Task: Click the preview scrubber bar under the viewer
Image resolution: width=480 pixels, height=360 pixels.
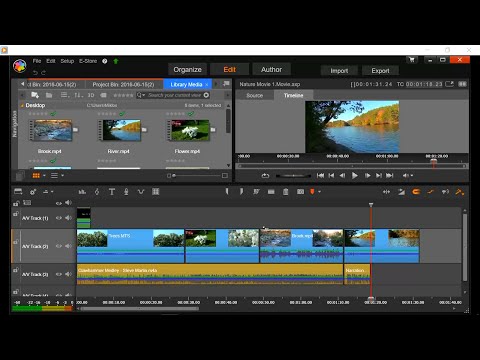Action: coord(352,166)
